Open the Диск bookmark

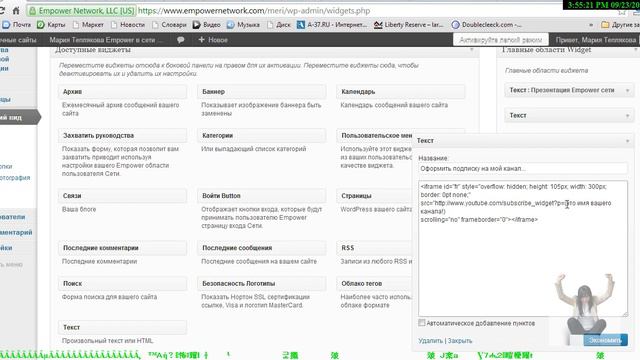point(279,25)
